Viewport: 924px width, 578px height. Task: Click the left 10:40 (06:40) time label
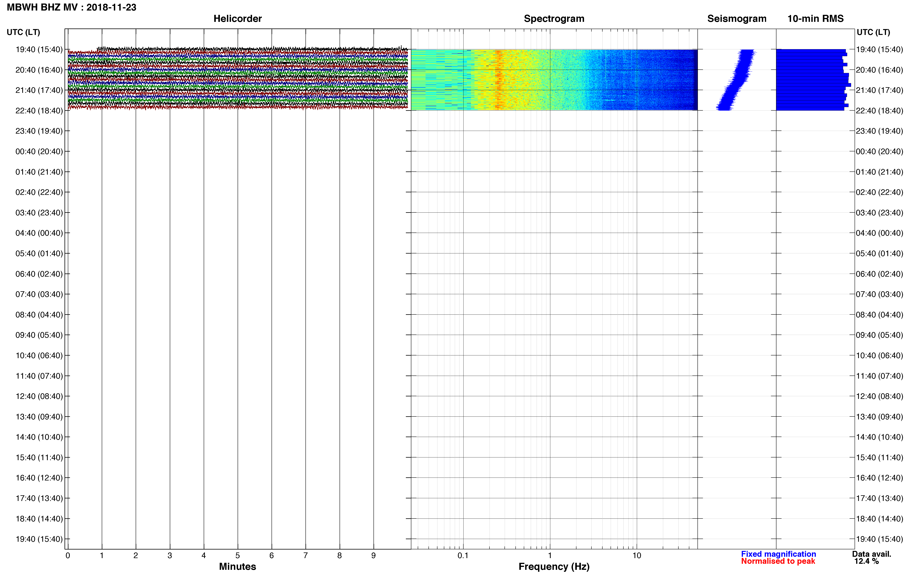[x=39, y=355]
